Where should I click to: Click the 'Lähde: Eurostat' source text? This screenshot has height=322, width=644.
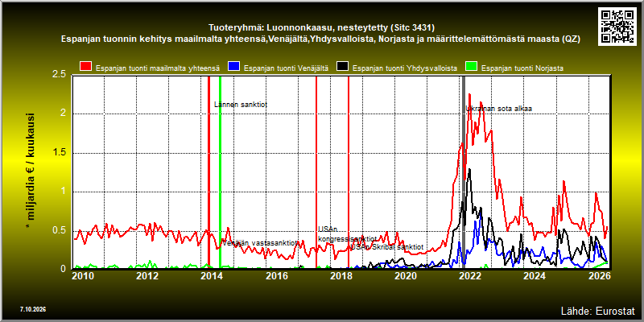(x=598, y=310)
